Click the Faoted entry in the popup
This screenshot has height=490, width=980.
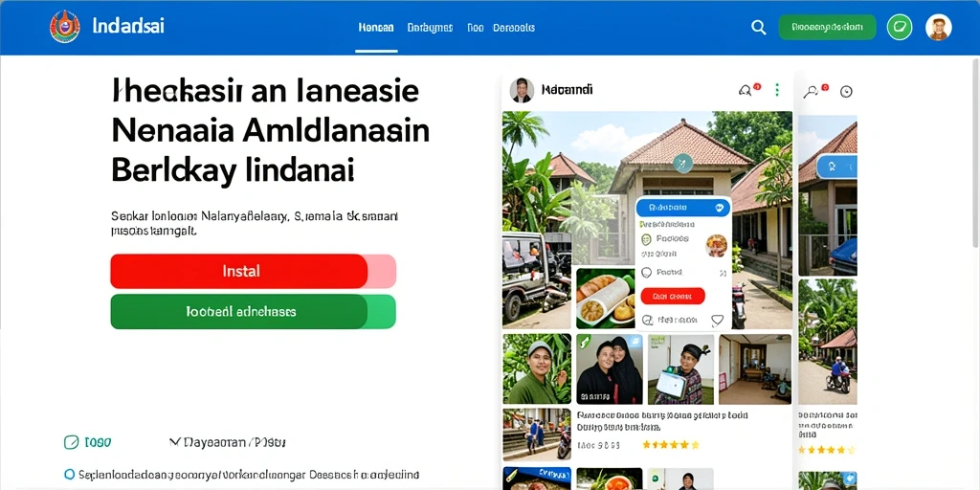[x=670, y=273]
